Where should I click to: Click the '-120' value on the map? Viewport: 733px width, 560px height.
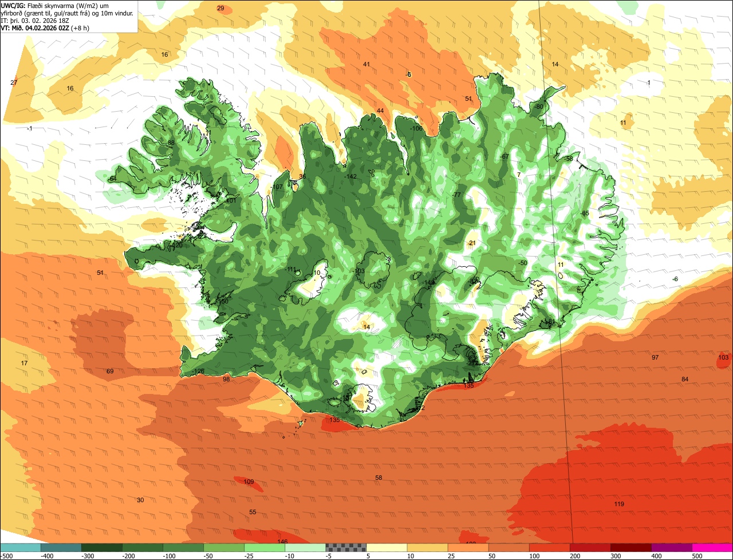177,245
